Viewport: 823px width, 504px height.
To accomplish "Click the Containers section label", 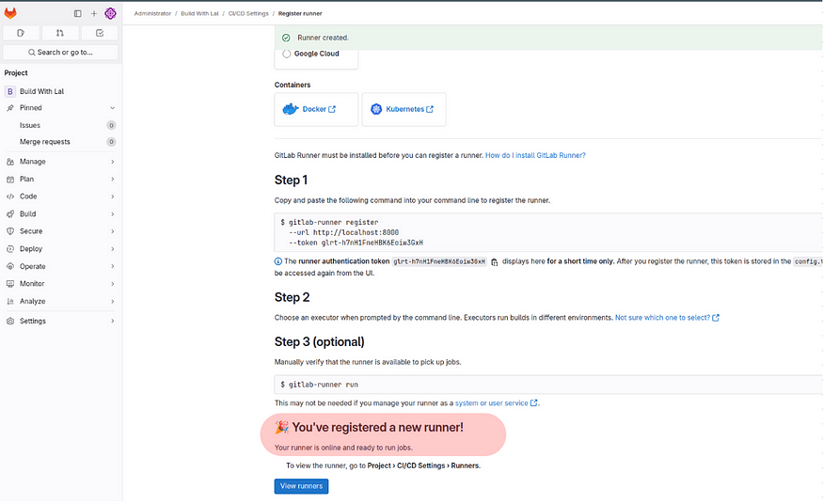I will coord(293,85).
